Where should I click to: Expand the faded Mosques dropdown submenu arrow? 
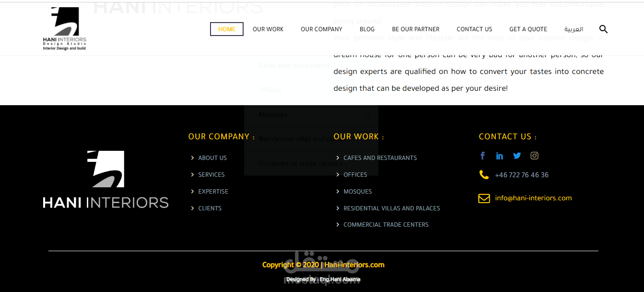pos(368,114)
